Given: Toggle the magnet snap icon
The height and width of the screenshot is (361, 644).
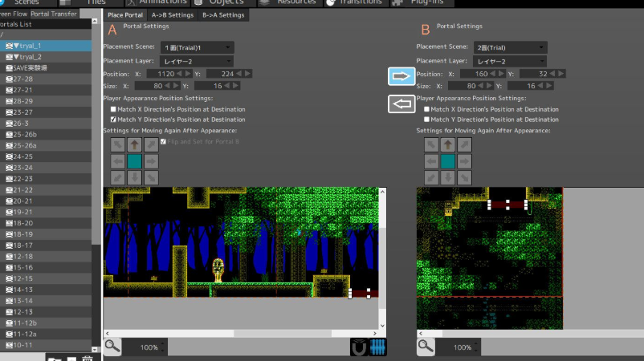Looking at the screenshot, I should (x=359, y=347).
